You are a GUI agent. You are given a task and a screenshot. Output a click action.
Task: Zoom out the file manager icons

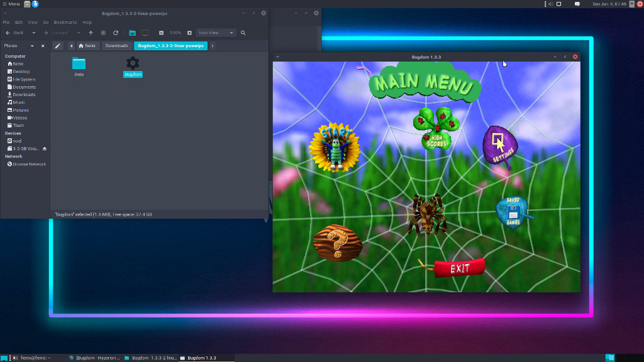tap(162, 33)
